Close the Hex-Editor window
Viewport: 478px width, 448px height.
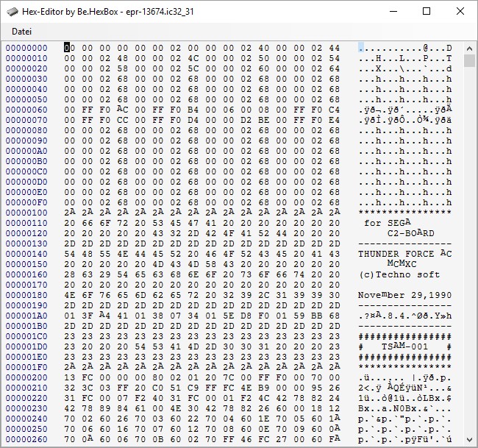coord(460,11)
